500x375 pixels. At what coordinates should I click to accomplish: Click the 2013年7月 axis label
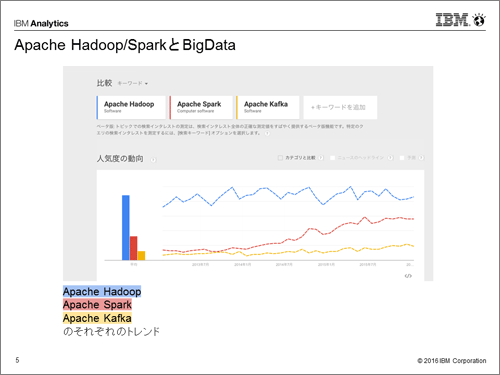pos(200,264)
